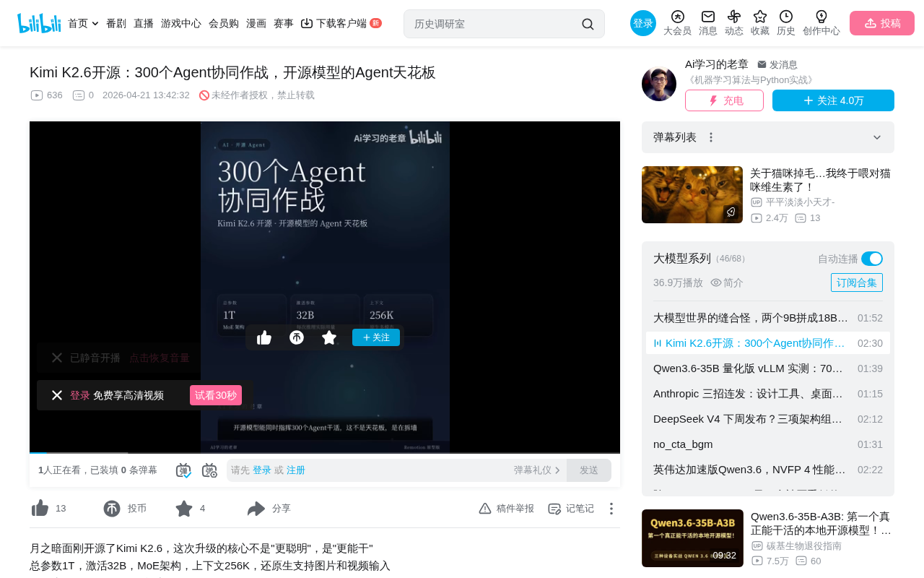The image size is (924, 578).
Task: Favorite the video with star icon below player
Action: pos(184,509)
